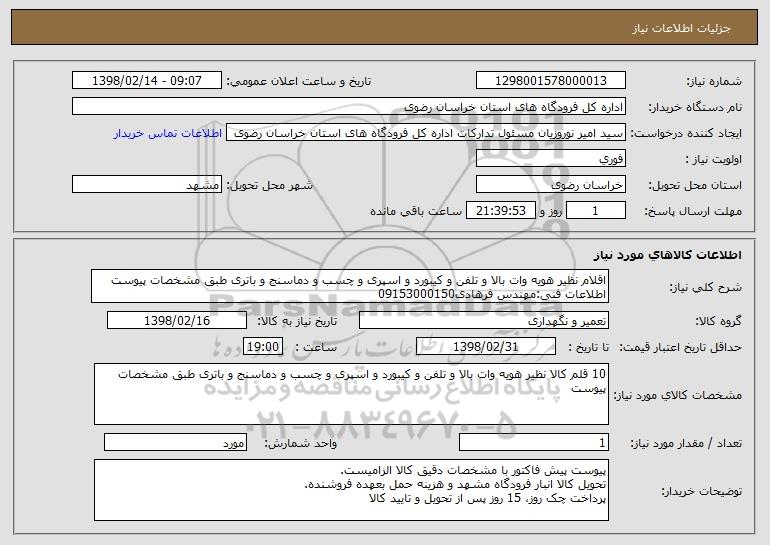Screen dimensions: 770x545
Task: Click the public announcement date and time field
Action: coord(147,81)
